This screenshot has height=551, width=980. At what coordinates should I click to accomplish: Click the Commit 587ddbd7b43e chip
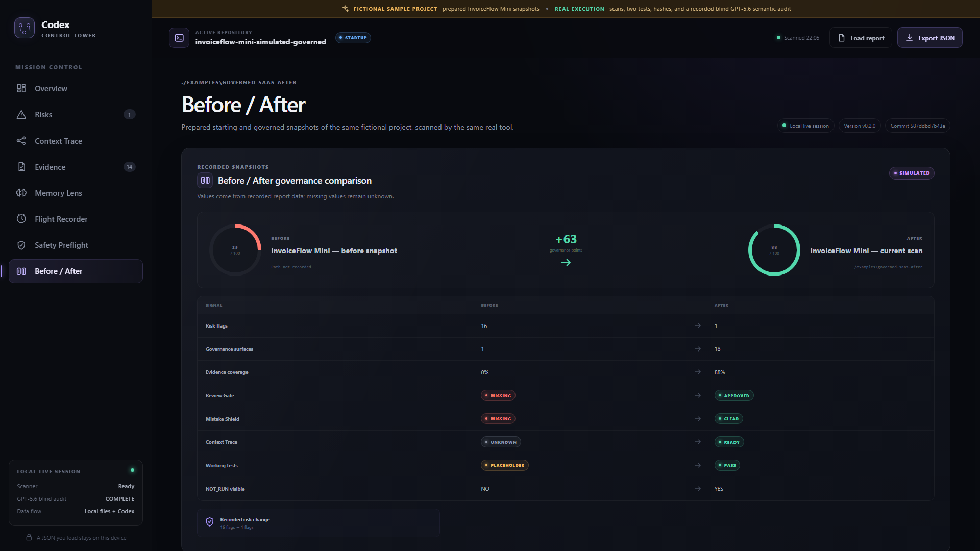point(918,126)
